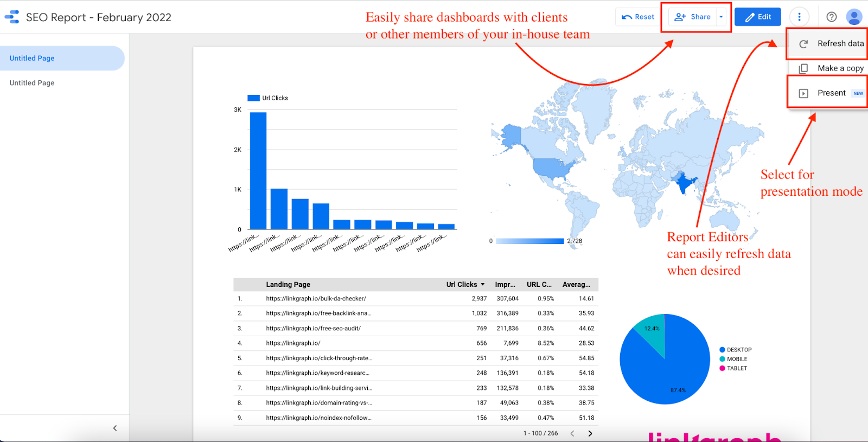Click the blue Edit button
This screenshot has height=442, width=868.
point(757,17)
